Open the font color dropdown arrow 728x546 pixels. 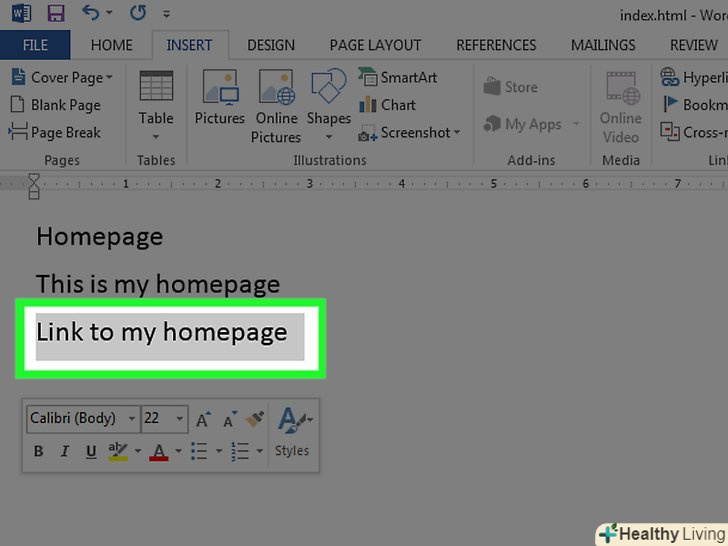tap(178, 451)
